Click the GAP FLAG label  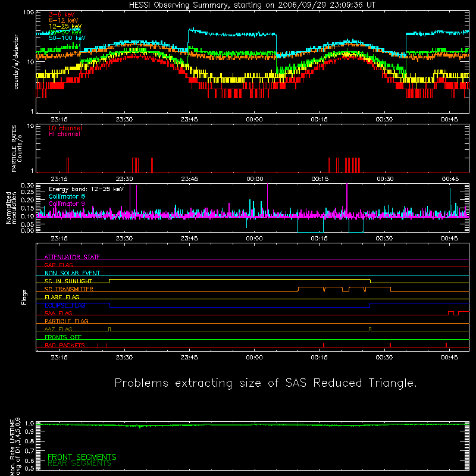(58, 265)
